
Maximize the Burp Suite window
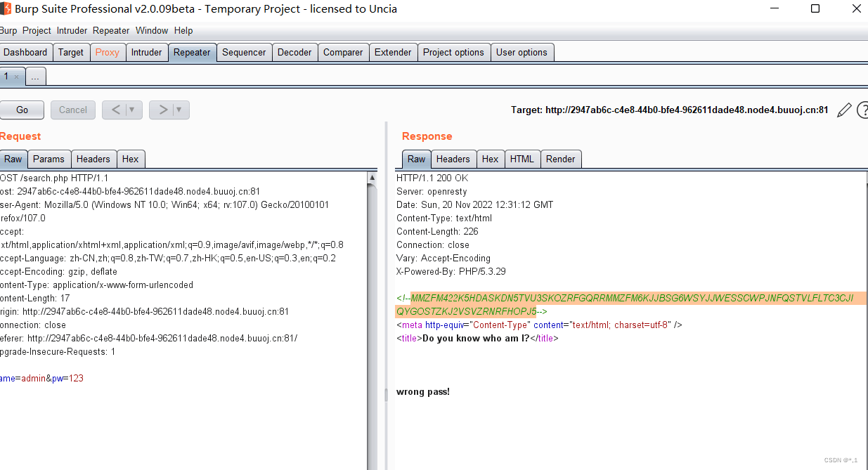point(815,8)
